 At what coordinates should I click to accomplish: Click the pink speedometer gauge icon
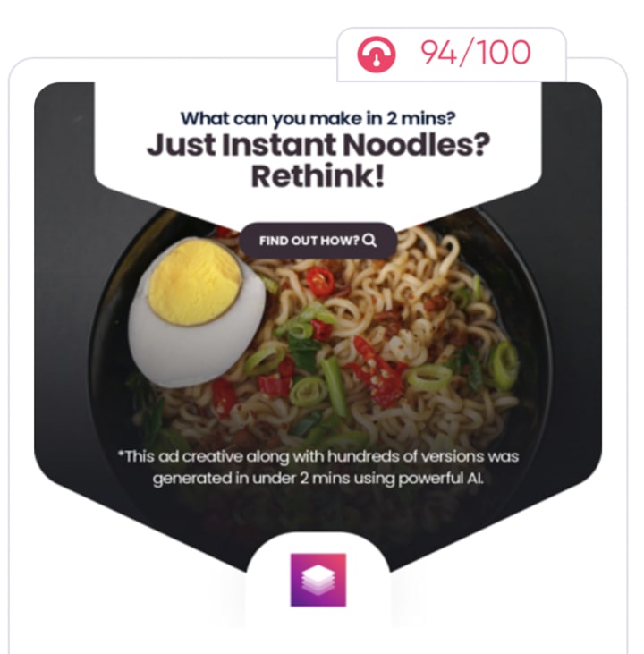(377, 55)
